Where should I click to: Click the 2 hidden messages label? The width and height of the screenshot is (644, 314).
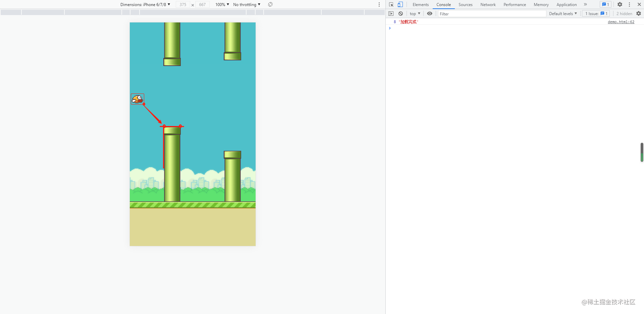tap(624, 14)
